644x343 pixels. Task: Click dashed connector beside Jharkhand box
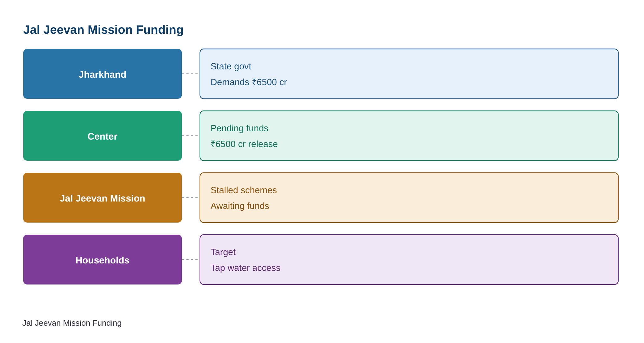click(191, 74)
